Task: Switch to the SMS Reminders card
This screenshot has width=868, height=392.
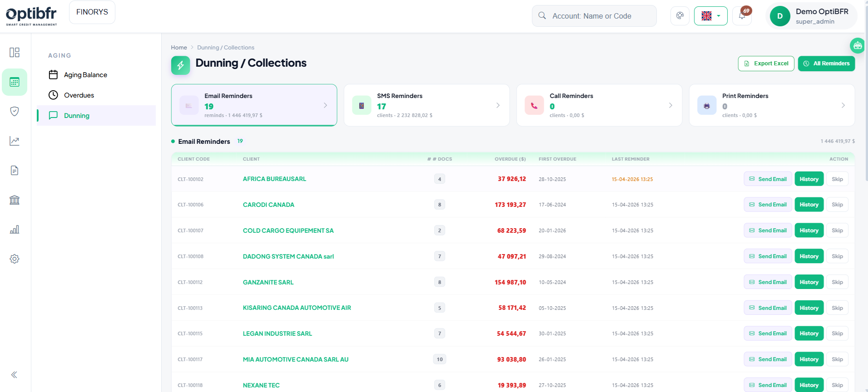Action: [427, 105]
